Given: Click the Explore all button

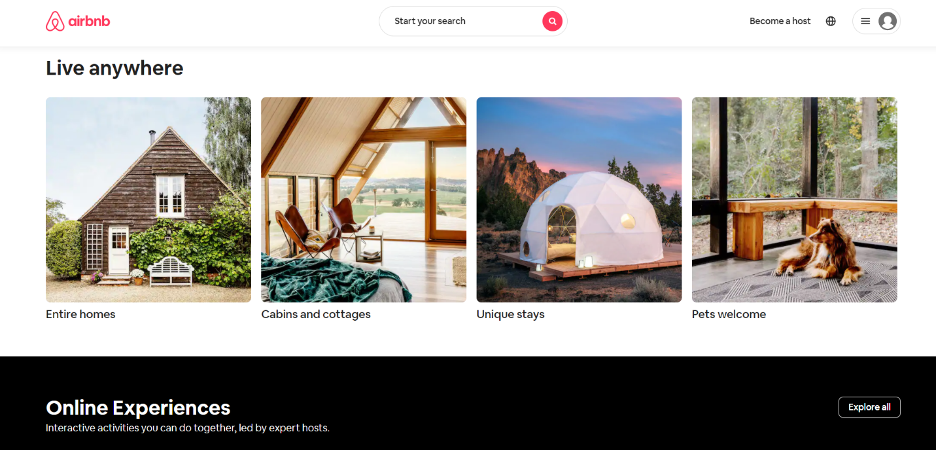Looking at the screenshot, I should click(x=869, y=407).
